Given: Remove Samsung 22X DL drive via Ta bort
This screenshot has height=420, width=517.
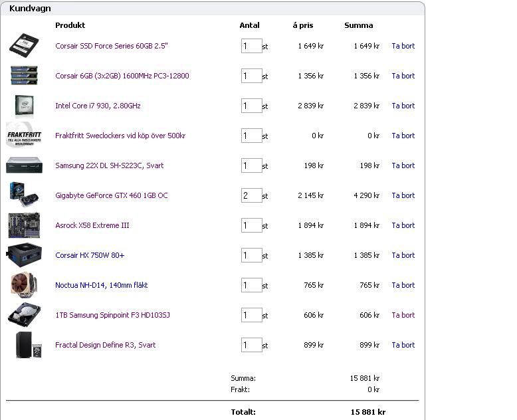Looking at the screenshot, I should click(x=403, y=165).
